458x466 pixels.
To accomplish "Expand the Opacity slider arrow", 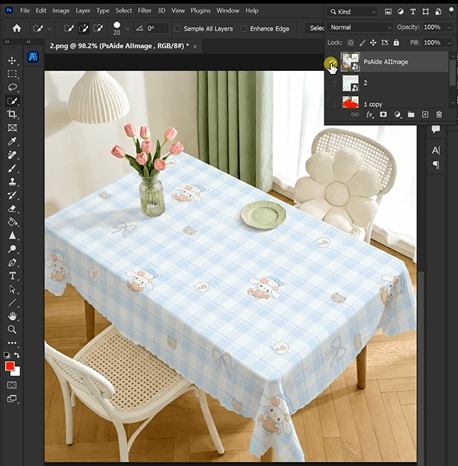I will [449, 27].
